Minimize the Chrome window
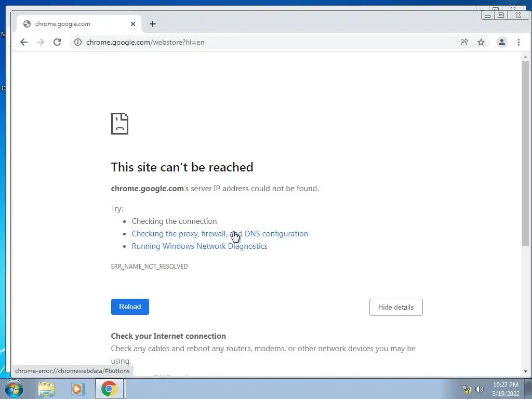The height and width of the screenshot is (399, 532). tap(487, 15)
